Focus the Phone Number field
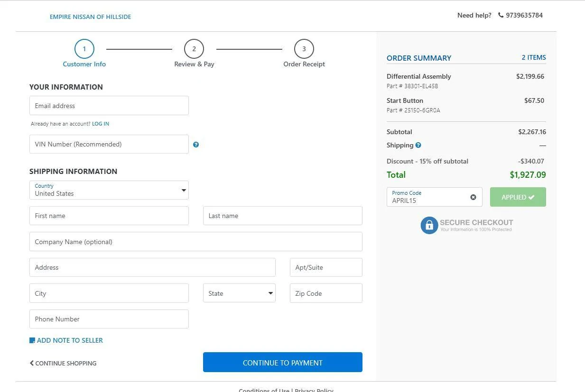The width and height of the screenshot is (585, 392). tap(109, 319)
